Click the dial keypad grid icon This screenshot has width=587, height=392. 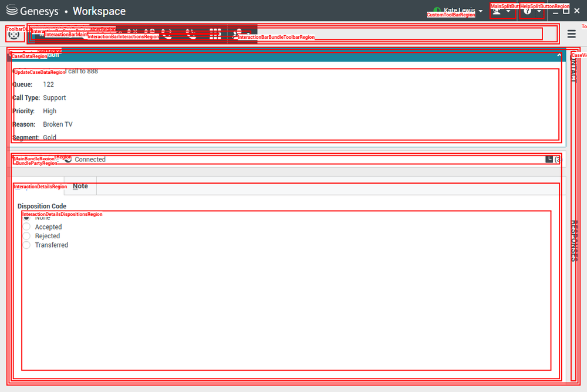[x=215, y=34]
